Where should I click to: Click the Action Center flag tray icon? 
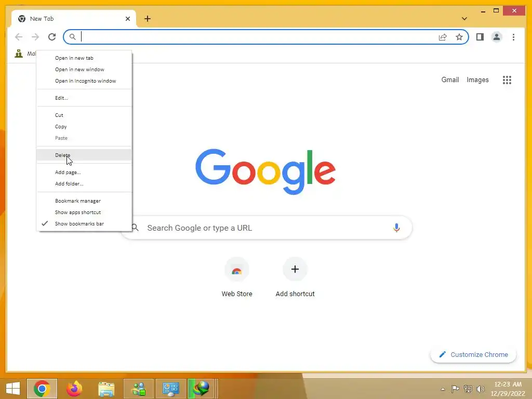(x=455, y=389)
